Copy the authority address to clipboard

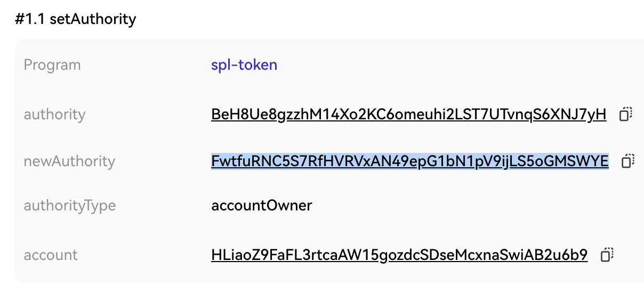click(625, 115)
